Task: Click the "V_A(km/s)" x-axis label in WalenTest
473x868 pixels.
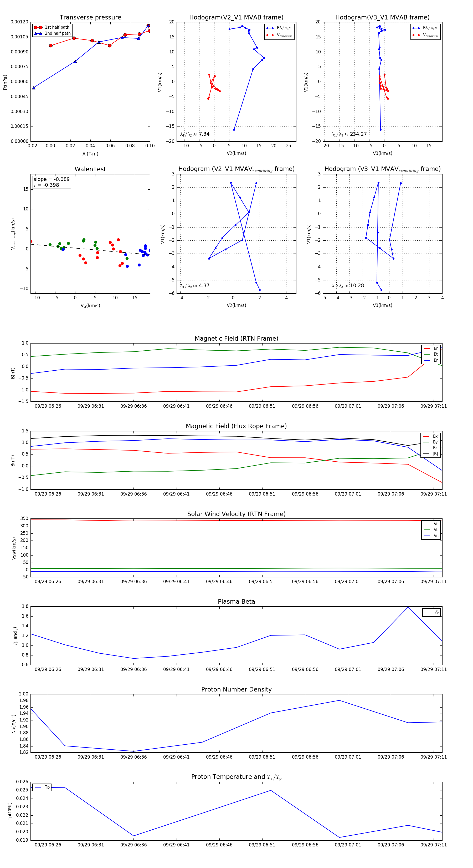Action: (x=90, y=306)
